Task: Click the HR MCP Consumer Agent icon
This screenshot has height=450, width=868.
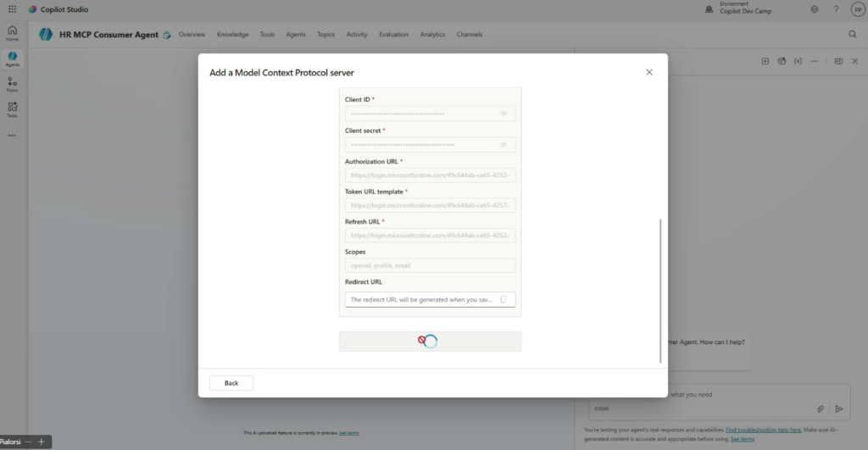Action: pos(46,34)
